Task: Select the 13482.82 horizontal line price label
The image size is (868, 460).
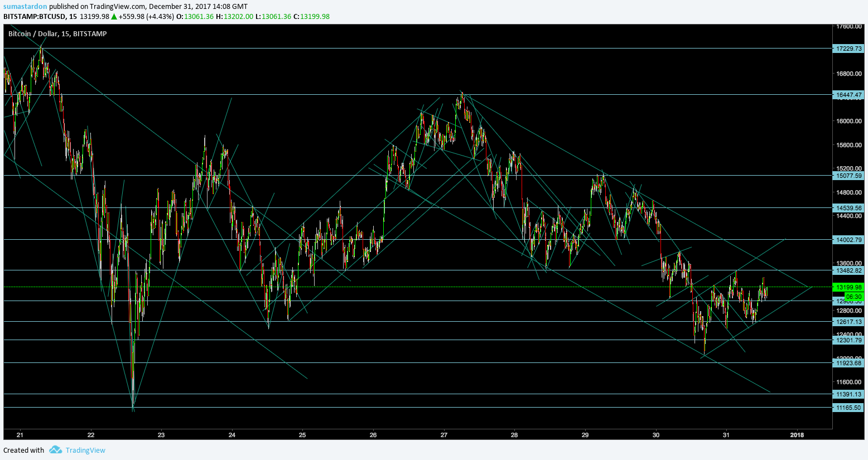Action: point(848,270)
